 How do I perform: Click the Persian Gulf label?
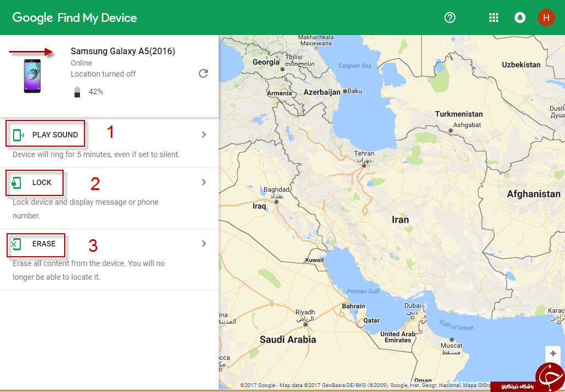[x=363, y=291]
